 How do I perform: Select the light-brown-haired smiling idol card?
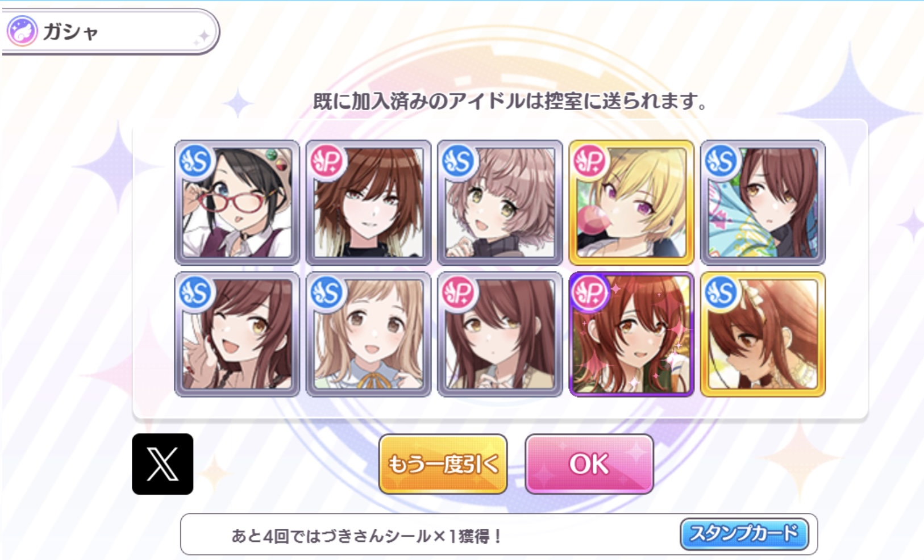point(368,334)
